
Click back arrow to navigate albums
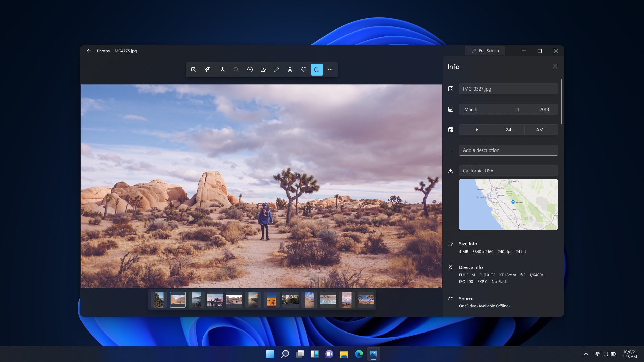pos(89,50)
